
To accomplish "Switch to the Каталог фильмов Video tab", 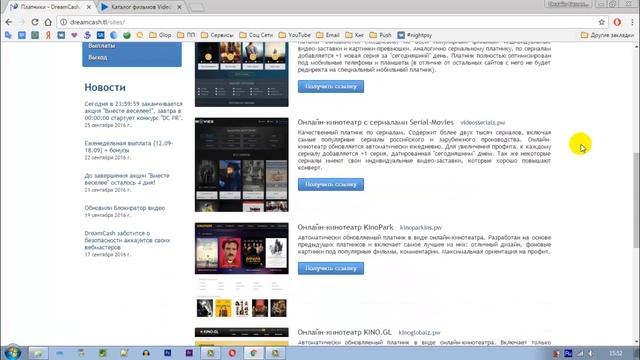I will click(x=141, y=7).
